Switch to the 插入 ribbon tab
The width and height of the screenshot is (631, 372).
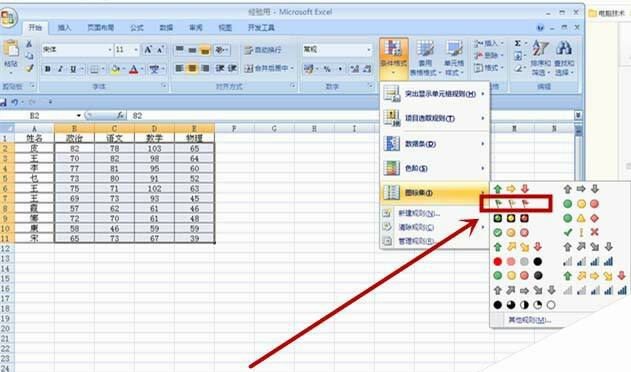pyautogui.click(x=64, y=28)
